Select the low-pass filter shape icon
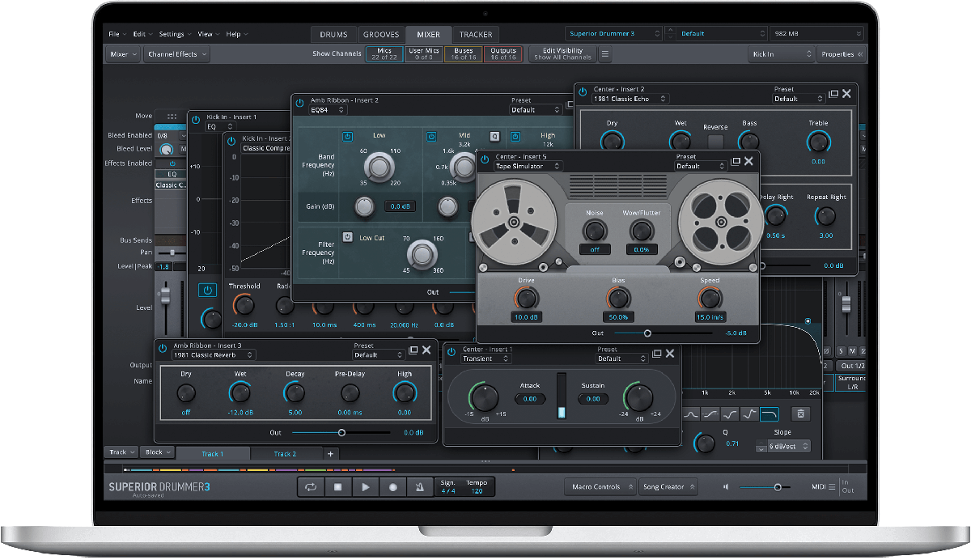This screenshot has width=971, height=560. tap(770, 414)
